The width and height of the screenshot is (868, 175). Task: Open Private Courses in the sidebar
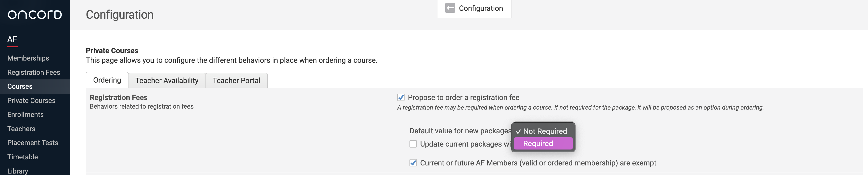point(31,101)
